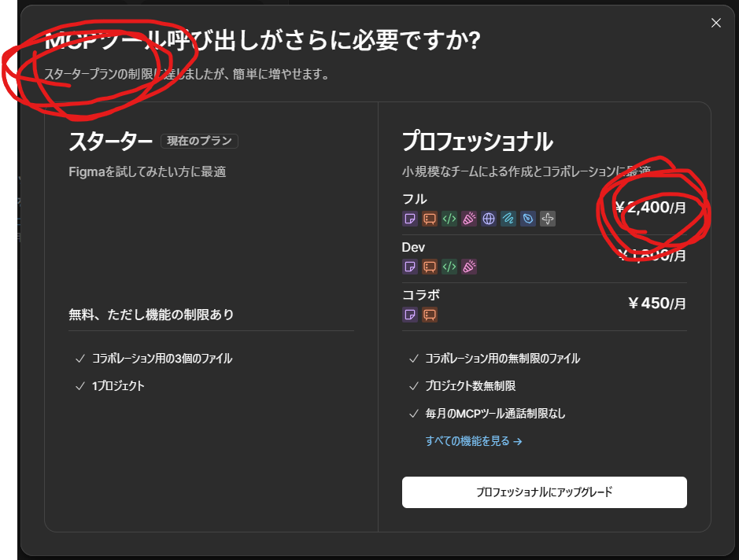Viewport: 739px width, 560px height.
Task: Click the ¥450/月 price for コラボ
Action: click(657, 304)
